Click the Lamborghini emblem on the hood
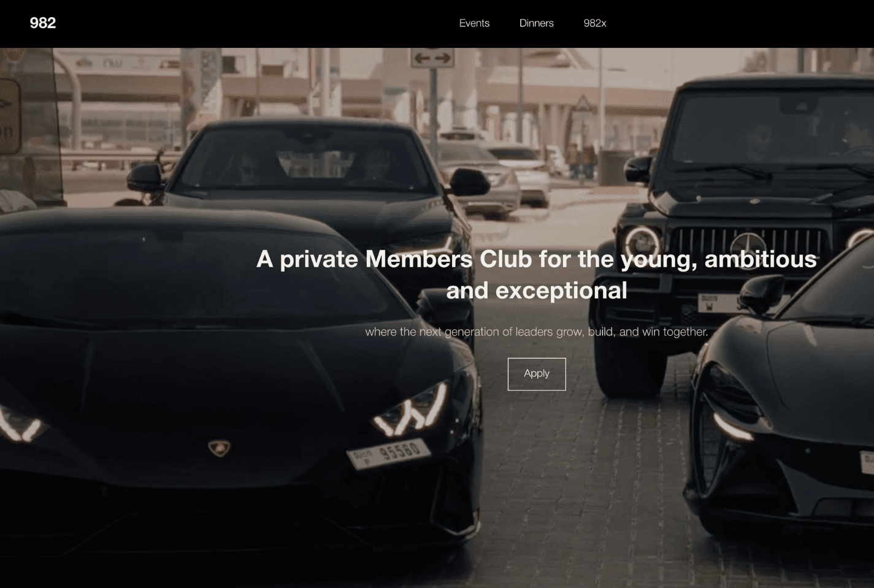 (x=219, y=448)
